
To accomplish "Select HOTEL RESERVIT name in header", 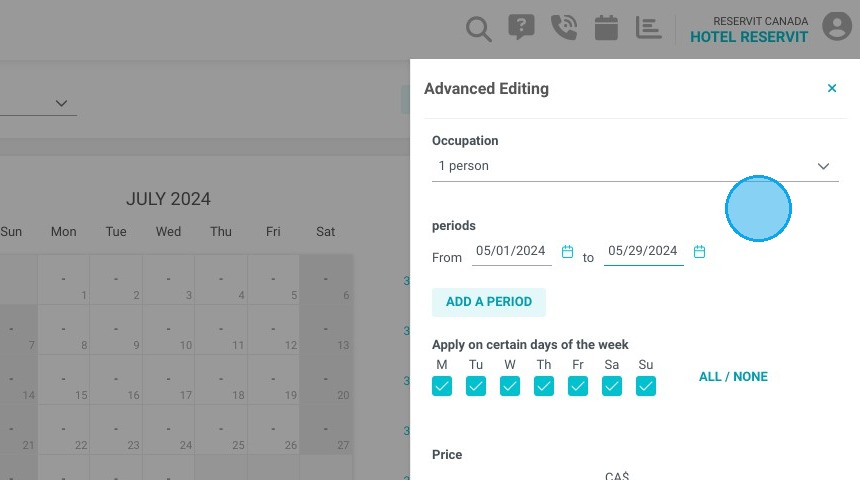I will 749,37.
